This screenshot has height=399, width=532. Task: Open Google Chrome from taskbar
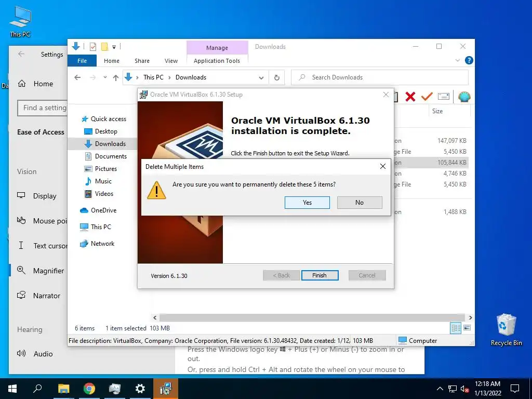89,389
